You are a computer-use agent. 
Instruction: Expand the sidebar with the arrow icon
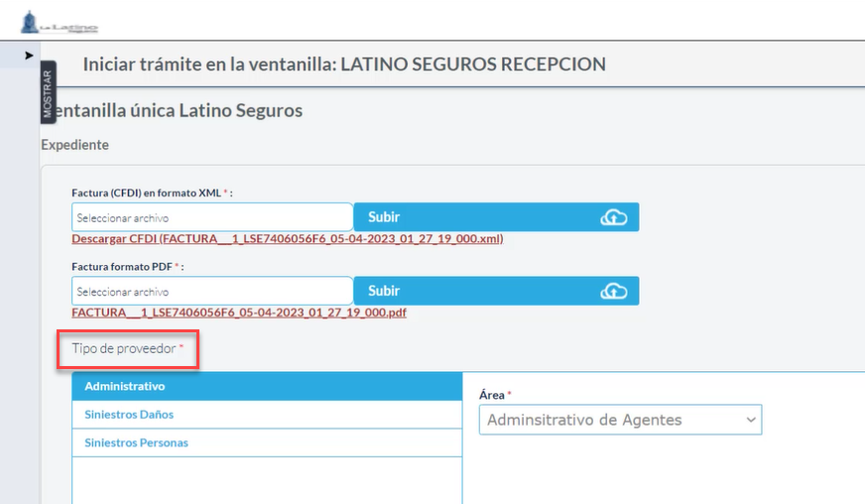pos(29,56)
